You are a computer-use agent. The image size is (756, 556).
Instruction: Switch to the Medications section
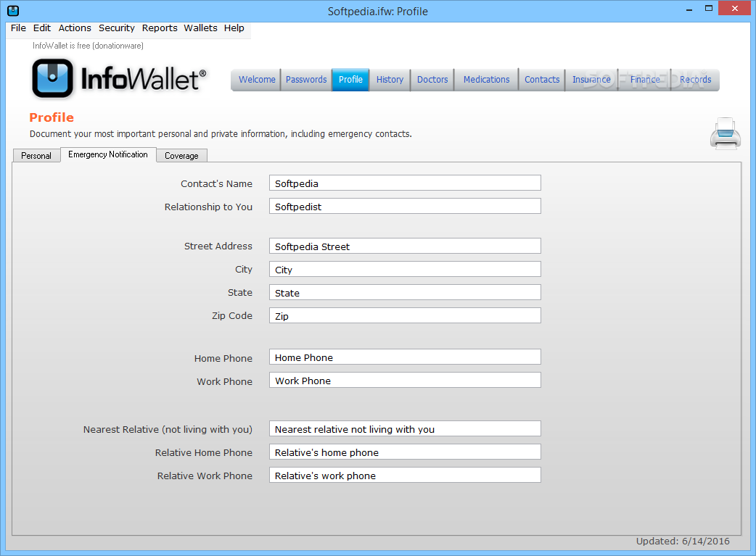pos(486,80)
